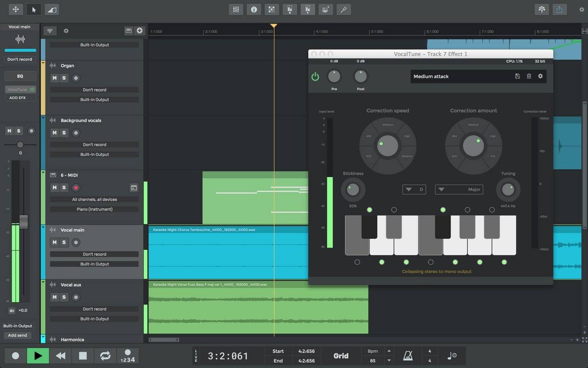The height and width of the screenshot is (368, 588).
Task: Click the info icon in the top toolbar
Action: click(254, 9)
